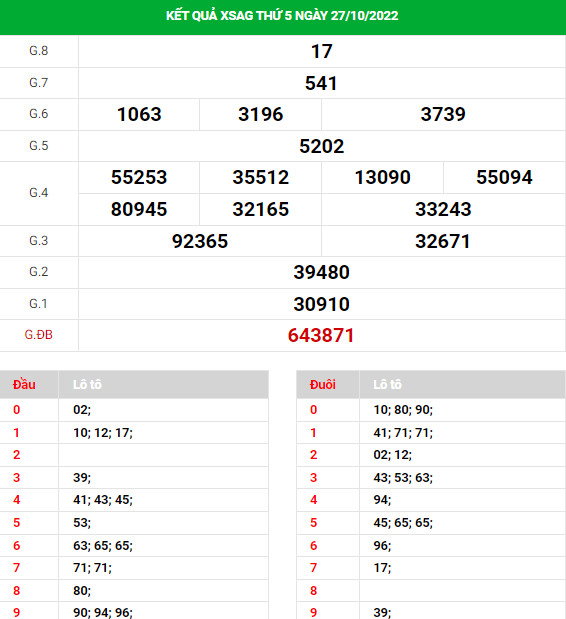566x619 pixels.
Task: Click the G.7 prize number 541
Action: click(321, 83)
